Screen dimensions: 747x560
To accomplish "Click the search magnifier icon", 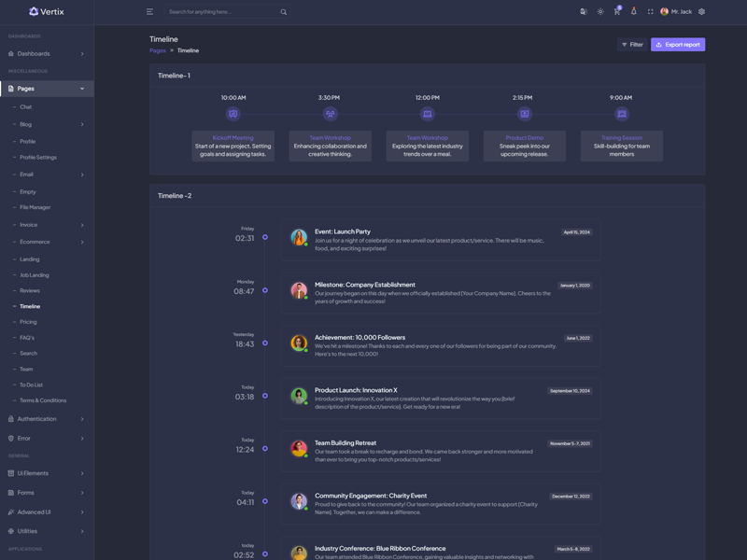I will pyautogui.click(x=284, y=12).
